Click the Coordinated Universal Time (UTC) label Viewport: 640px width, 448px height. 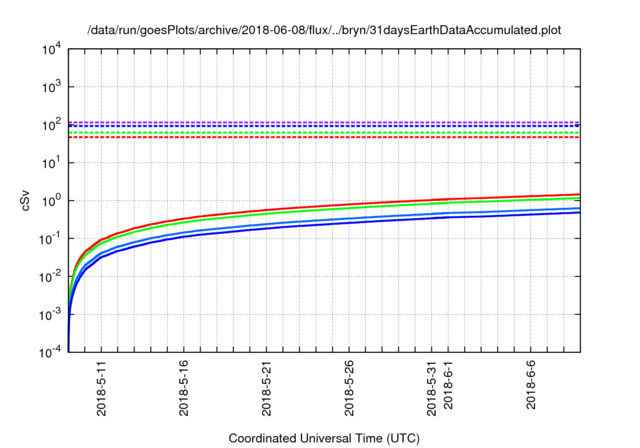click(x=324, y=438)
